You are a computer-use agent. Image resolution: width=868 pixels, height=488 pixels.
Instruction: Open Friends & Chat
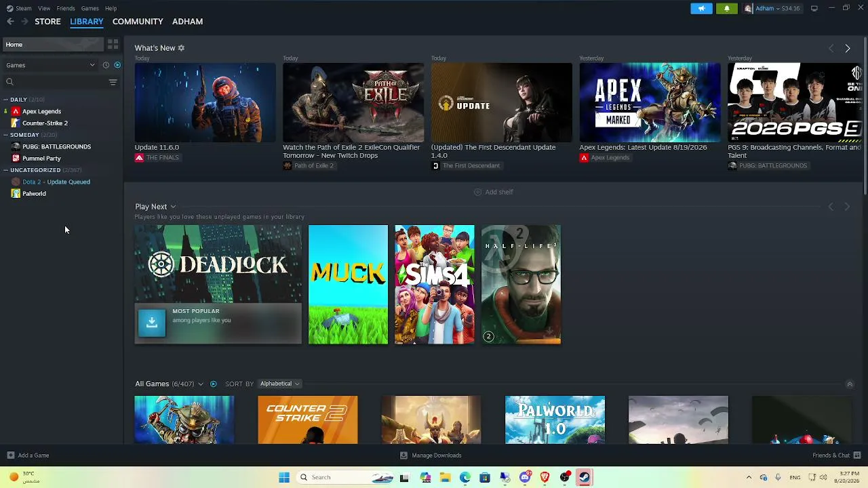coord(837,455)
